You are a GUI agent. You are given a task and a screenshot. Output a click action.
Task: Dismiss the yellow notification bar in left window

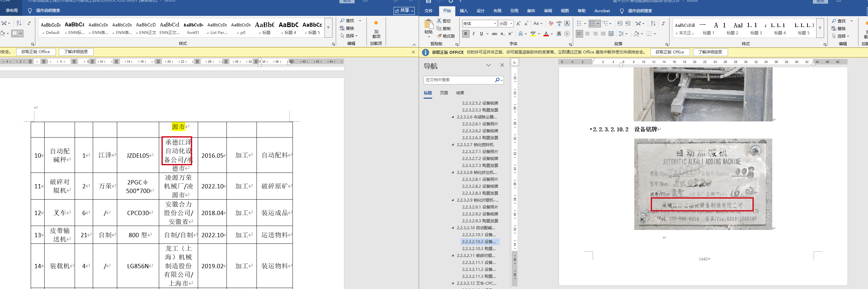(x=413, y=52)
